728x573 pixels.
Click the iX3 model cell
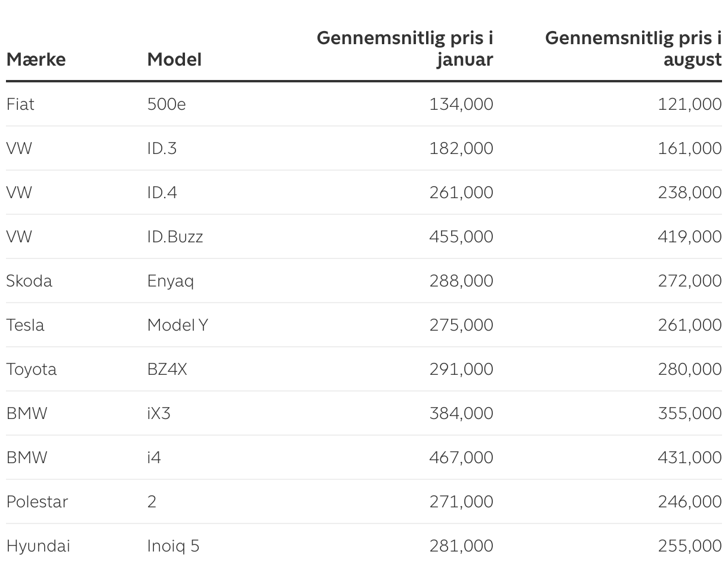click(x=159, y=414)
